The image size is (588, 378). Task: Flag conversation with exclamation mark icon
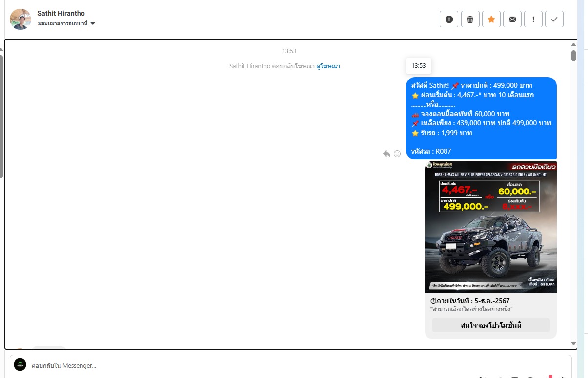point(533,19)
